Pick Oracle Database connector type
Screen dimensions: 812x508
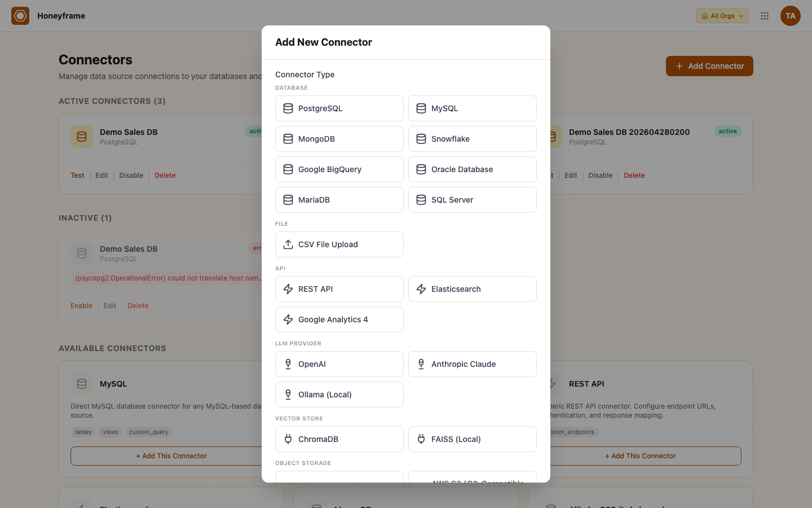tap(473, 169)
